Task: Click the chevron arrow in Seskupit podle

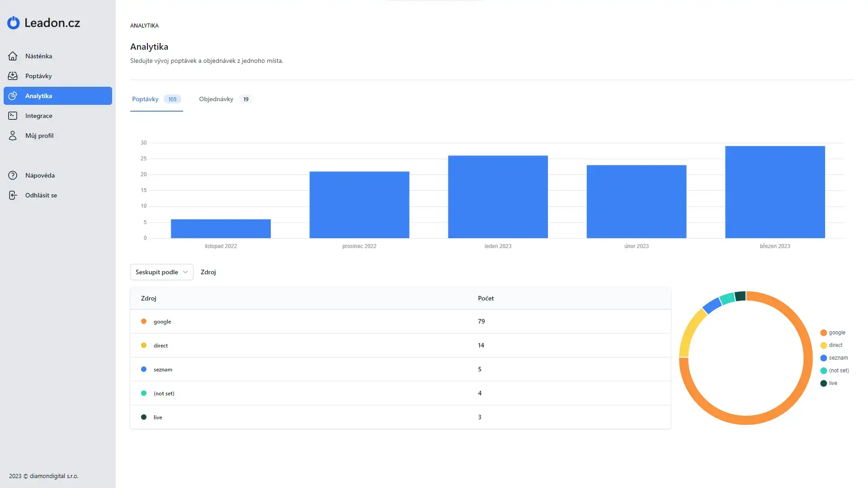Action: [x=185, y=272]
